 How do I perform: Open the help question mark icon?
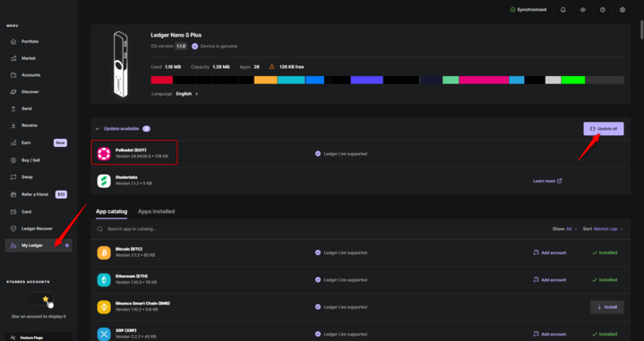click(603, 10)
